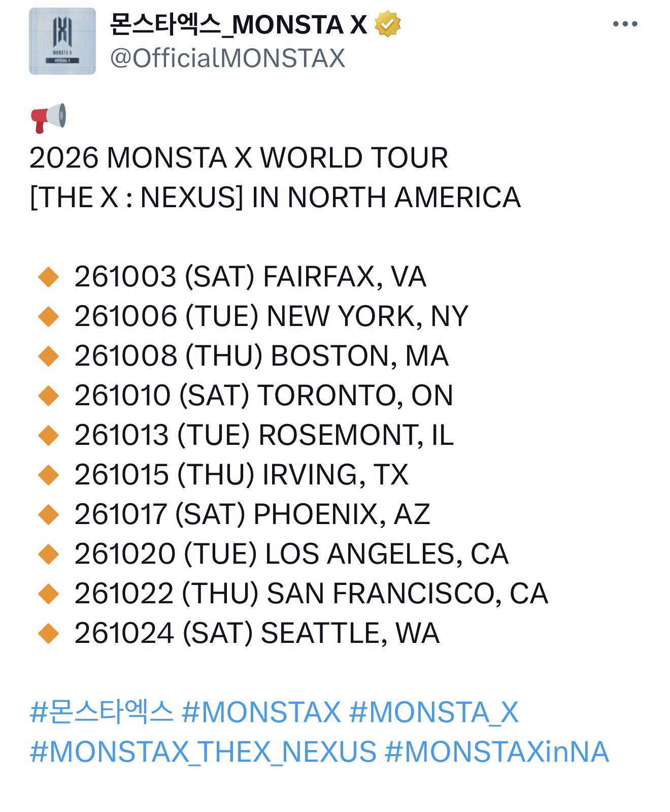This screenshot has width=670, height=812.
Task: Open the MONSTA X profile avatar
Action: pyautogui.click(x=62, y=41)
